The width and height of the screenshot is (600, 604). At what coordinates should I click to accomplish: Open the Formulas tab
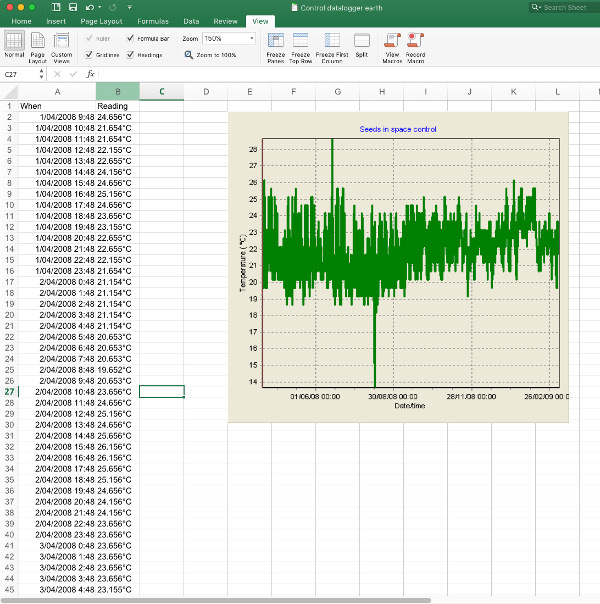pyautogui.click(x=153, y=21)
